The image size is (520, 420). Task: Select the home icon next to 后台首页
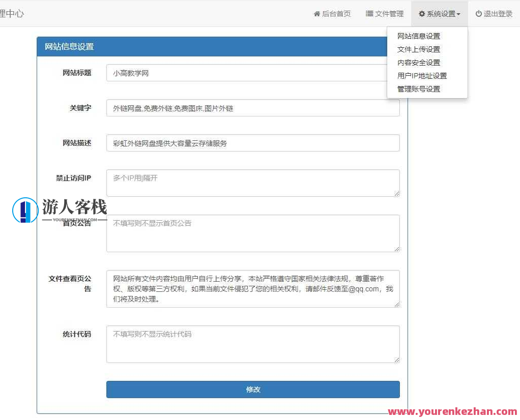tap(317, 14)
